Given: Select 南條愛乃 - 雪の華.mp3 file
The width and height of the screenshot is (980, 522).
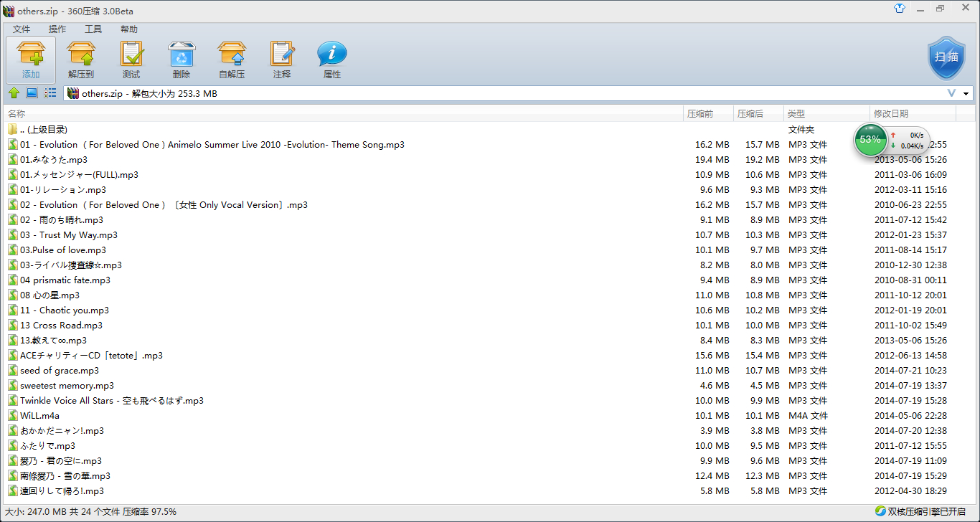Looking at the screenshot, I should 65,476.
